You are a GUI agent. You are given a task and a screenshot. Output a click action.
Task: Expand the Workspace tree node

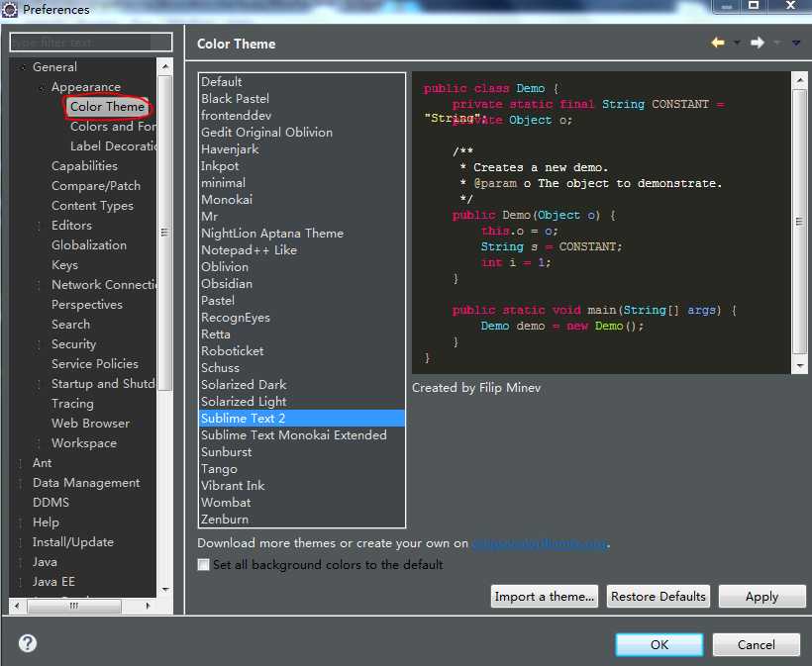coord(39,443)
